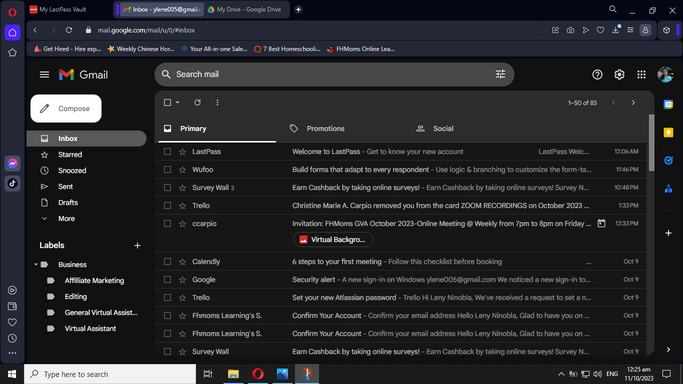Open Google Calendar side panel icon
The height and width of the screenshot is (384, 683).
click(668, 104)
